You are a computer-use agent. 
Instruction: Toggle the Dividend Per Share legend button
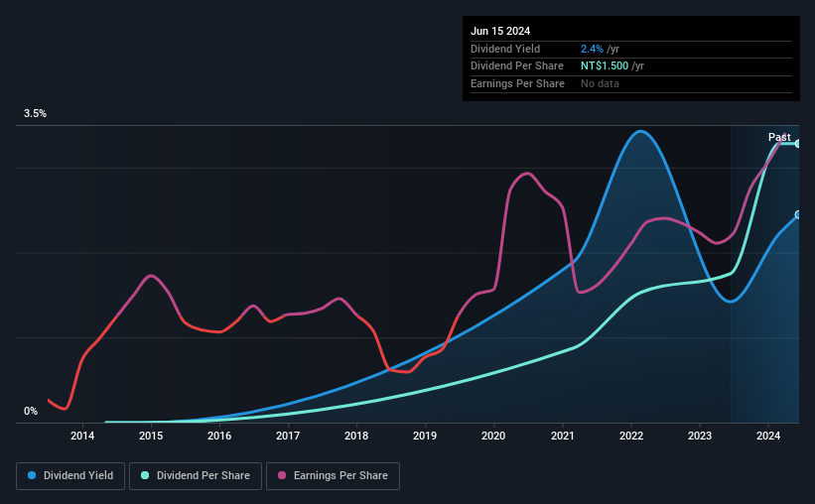(x=196, y=476)
